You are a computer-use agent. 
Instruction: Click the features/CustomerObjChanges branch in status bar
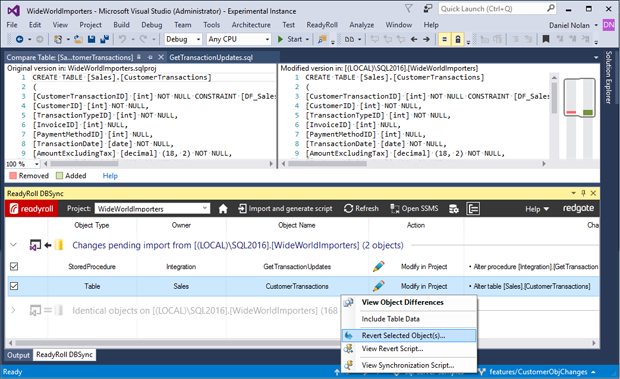point(538,372)
